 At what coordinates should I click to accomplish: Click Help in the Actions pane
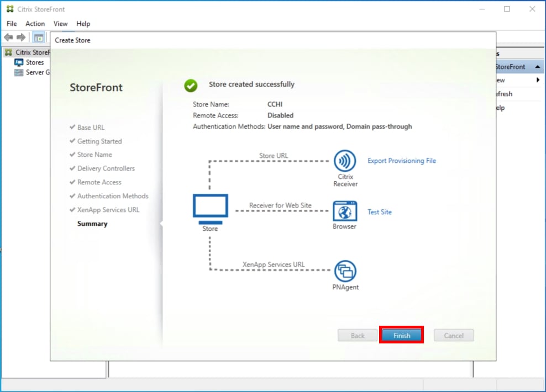click(x=500, y=108)
